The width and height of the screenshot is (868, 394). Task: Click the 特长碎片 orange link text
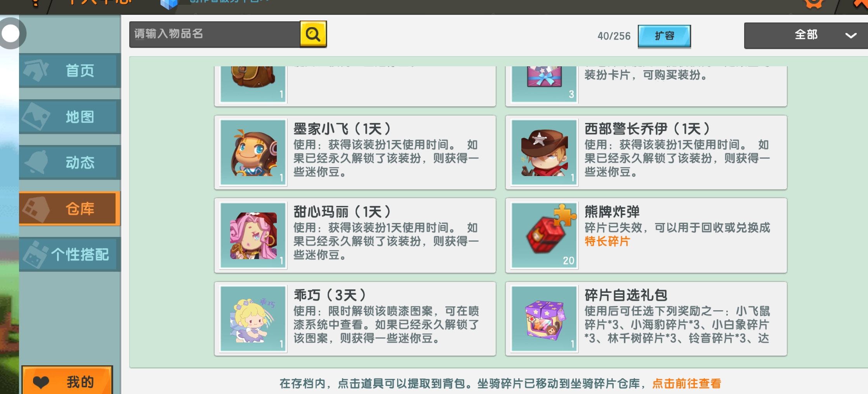tap(607, 241)
